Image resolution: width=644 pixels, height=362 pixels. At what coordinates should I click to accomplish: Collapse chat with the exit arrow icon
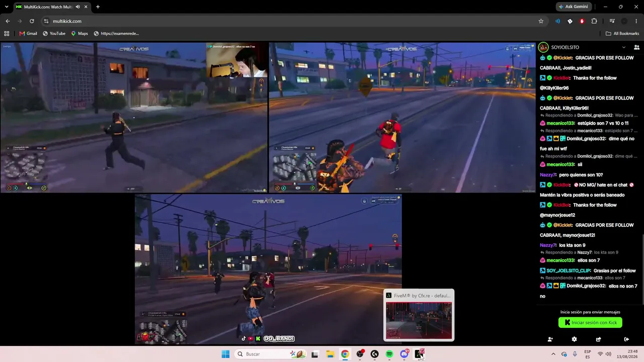tap(626, 339)
